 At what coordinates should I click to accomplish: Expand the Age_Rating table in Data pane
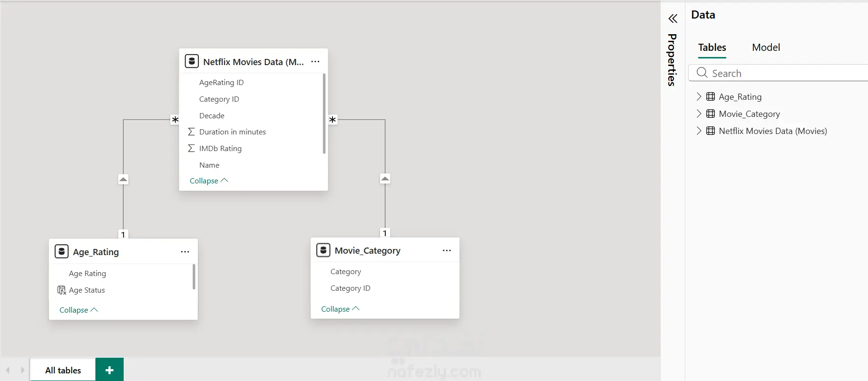699,96
